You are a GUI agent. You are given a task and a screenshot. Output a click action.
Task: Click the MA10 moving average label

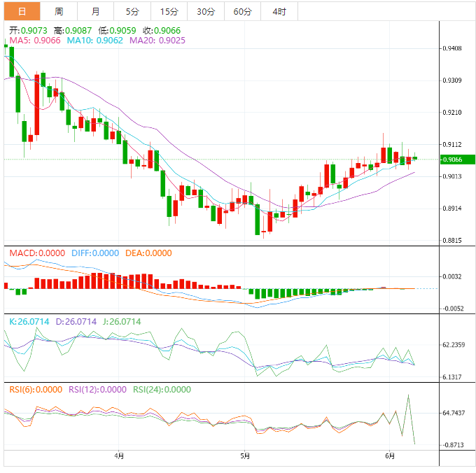coord(94,41)
